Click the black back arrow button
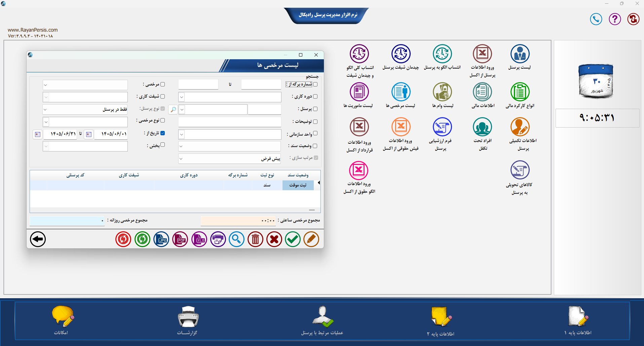Viewport: 644px width, 346px height. (x=38, y=239)
